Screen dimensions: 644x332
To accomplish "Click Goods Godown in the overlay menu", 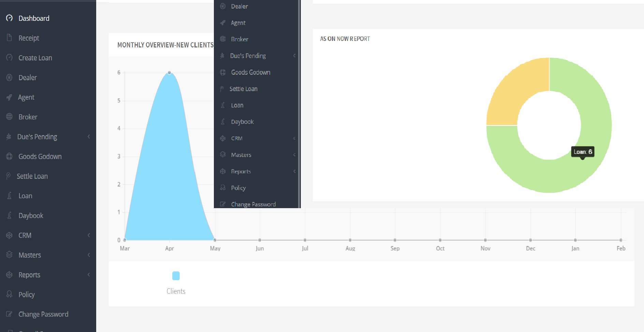I will (x=250, y=72).
